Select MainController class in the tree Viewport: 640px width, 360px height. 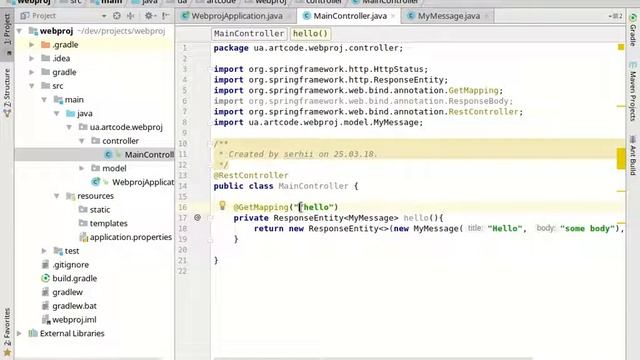click(x=149, y=155)
